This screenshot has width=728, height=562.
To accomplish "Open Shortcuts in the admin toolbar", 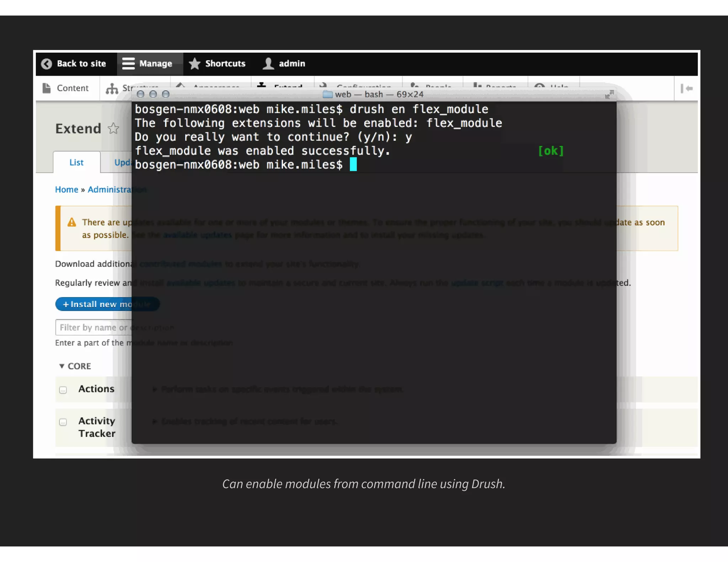I will [217, 64].
